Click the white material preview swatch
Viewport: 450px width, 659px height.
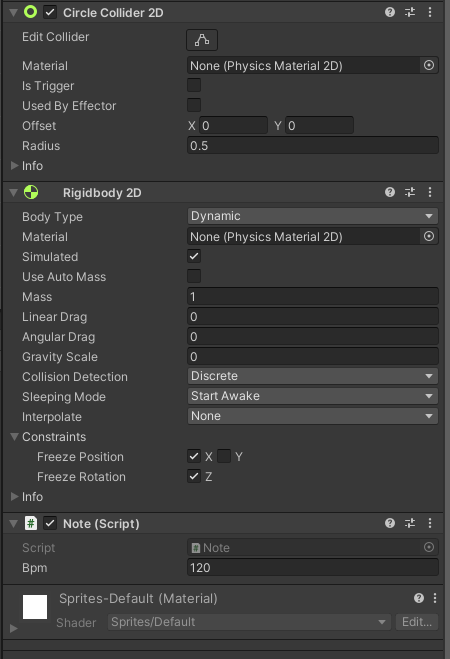coord(35,607)
